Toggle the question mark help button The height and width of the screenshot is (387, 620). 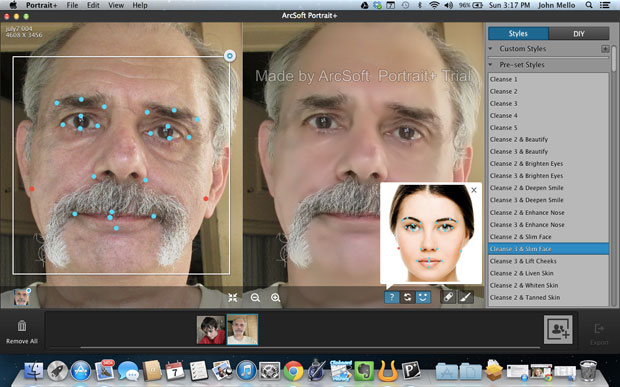(x=391, y=297)
